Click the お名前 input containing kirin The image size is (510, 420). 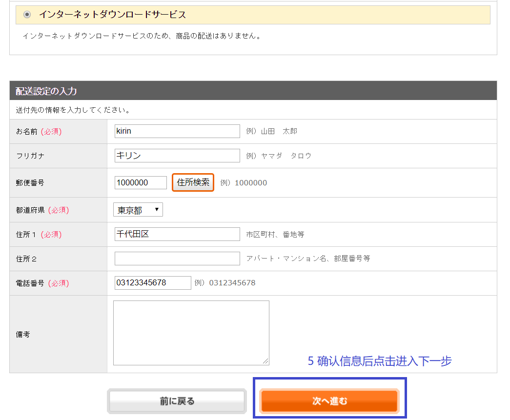pyautogui.click(x=177, y=131)
